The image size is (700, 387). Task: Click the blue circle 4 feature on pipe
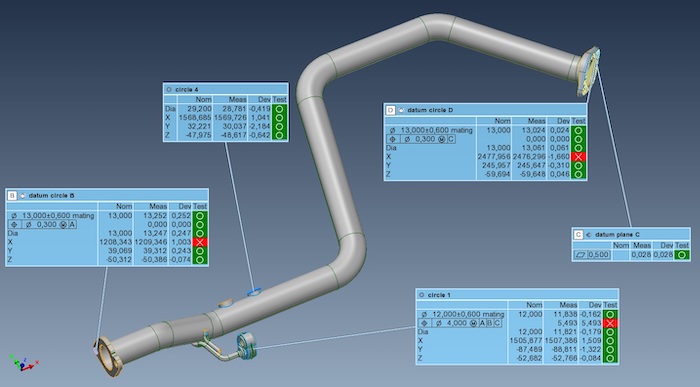[254, 291]
